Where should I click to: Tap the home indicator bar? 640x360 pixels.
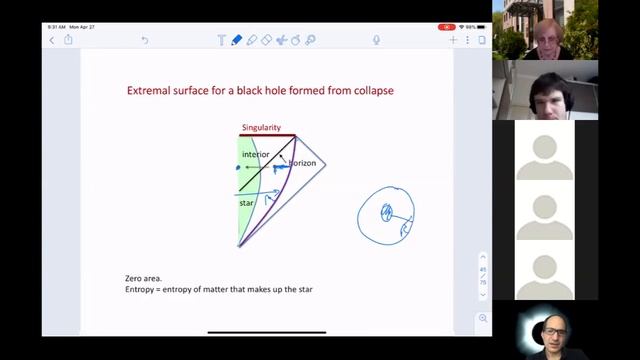click(267, 333)
